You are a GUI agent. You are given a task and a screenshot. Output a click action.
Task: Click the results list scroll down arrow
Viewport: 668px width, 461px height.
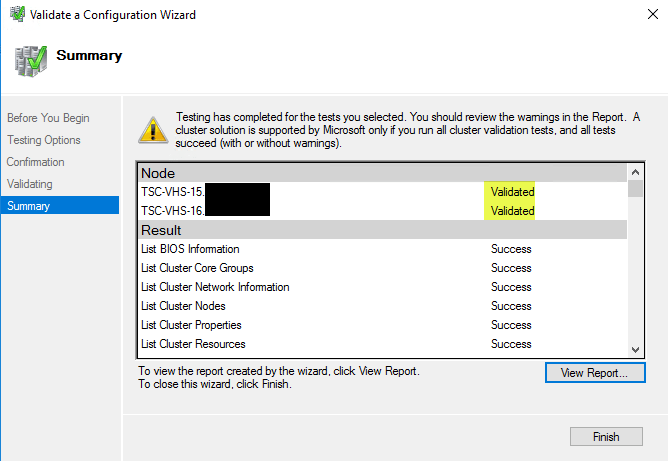(635, 348)
